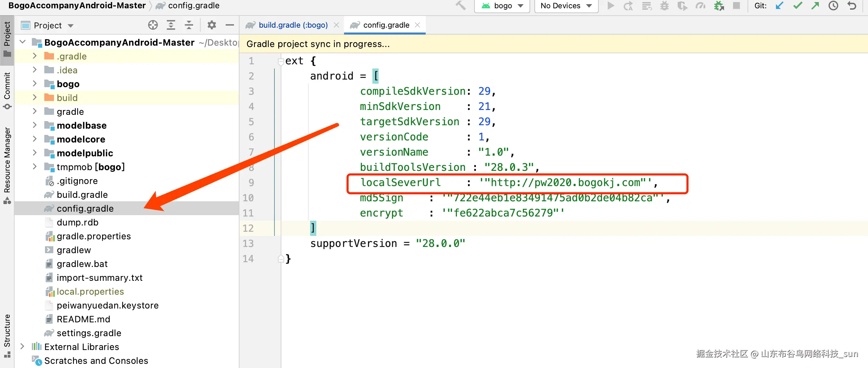The height and width of the screenshot is (368, 868).
Task: Click the fold toggle beside ext line
Action: point(281,61)
